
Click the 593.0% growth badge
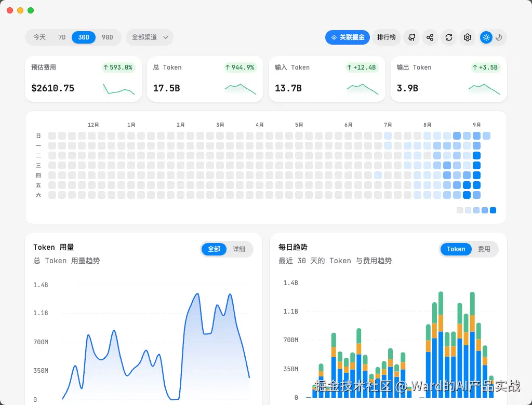click(x=118, y=67)
